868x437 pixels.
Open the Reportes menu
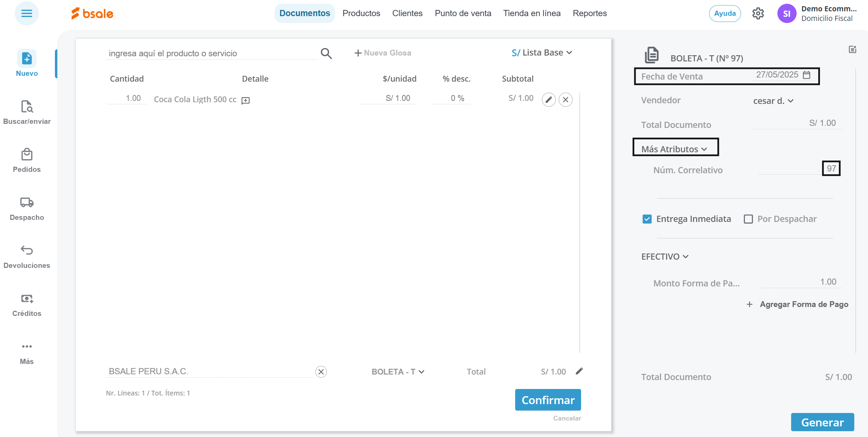click(x=590, y=13)
